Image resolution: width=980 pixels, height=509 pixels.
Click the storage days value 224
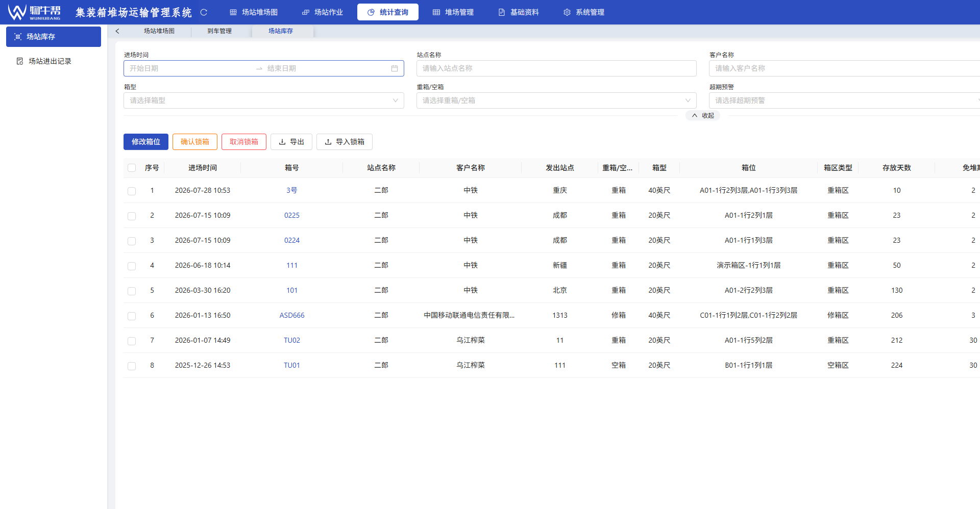point(897,365)
